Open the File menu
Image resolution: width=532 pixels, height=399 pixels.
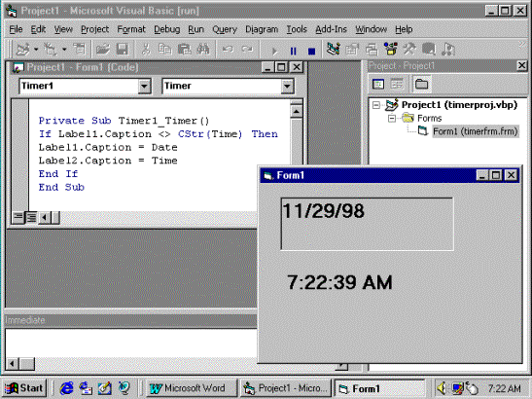point(16,29)
